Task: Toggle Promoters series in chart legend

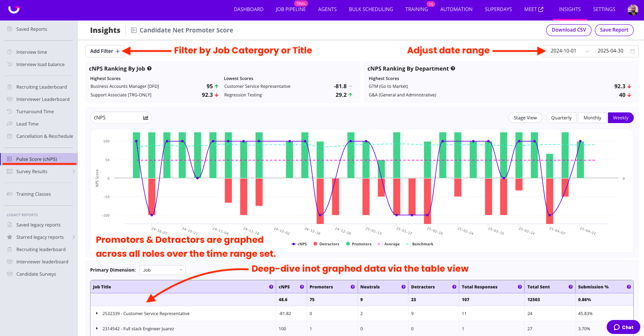Action: tap(359, 244)
